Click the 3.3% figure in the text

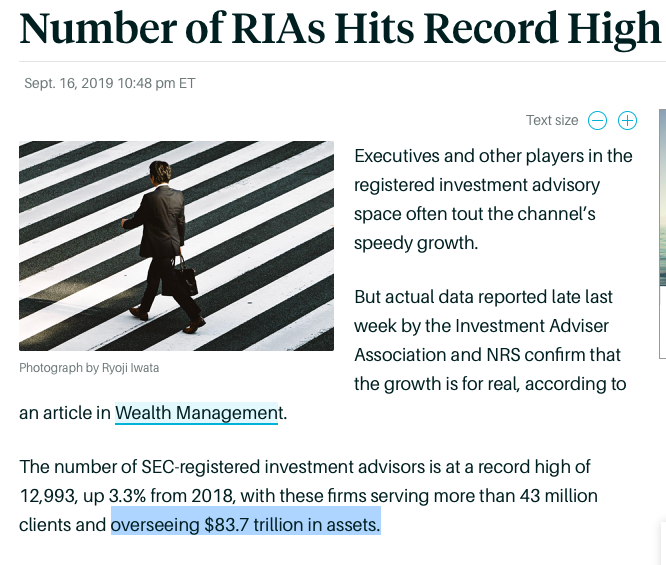[x=127, y=496]
